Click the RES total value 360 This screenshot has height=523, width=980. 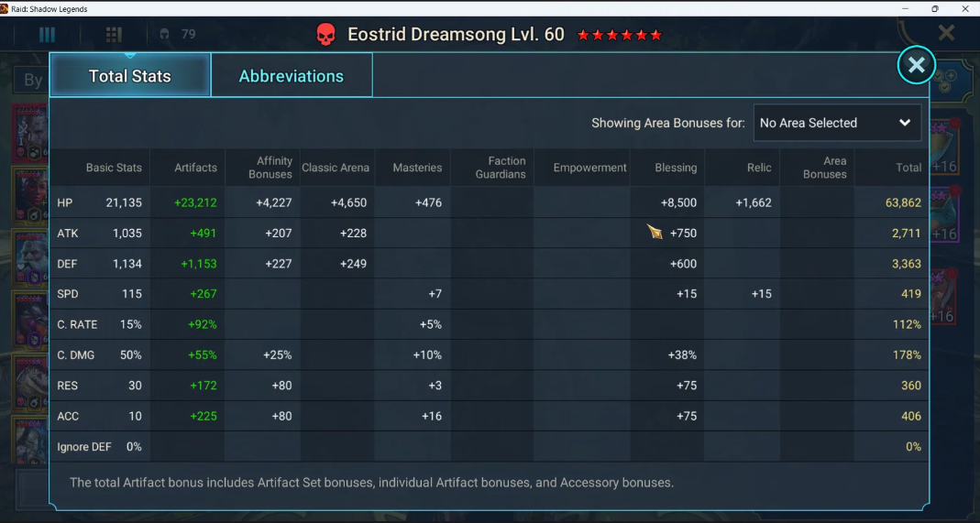click(x=911, y=385)
